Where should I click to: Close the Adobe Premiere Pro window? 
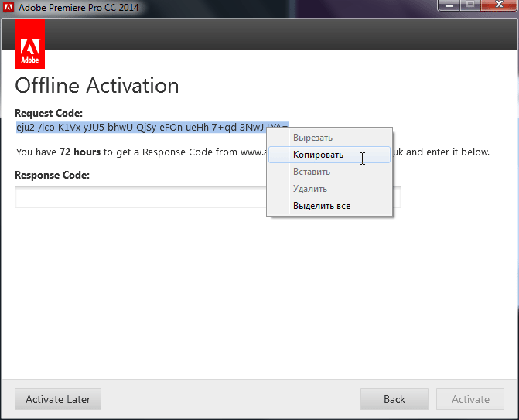[499, 5]
